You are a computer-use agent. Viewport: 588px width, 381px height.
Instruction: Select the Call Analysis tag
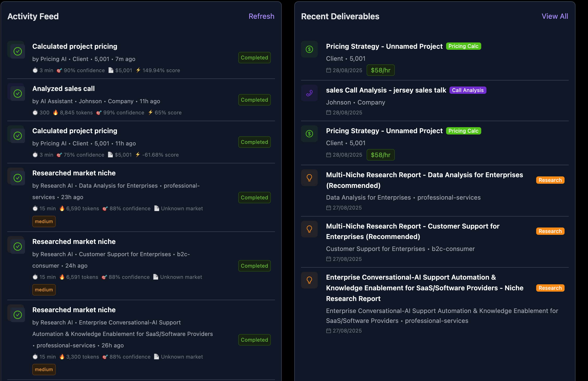click(468, 90)
